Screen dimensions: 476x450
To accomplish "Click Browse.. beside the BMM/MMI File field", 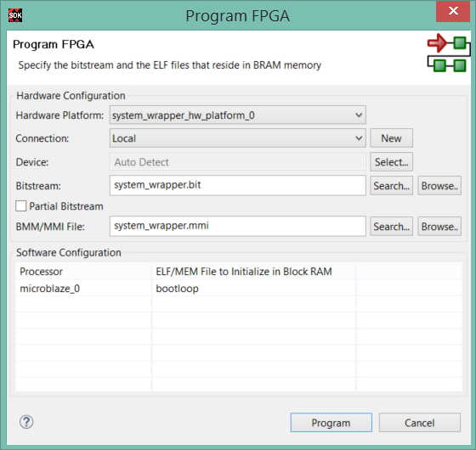I will [439, 226].
